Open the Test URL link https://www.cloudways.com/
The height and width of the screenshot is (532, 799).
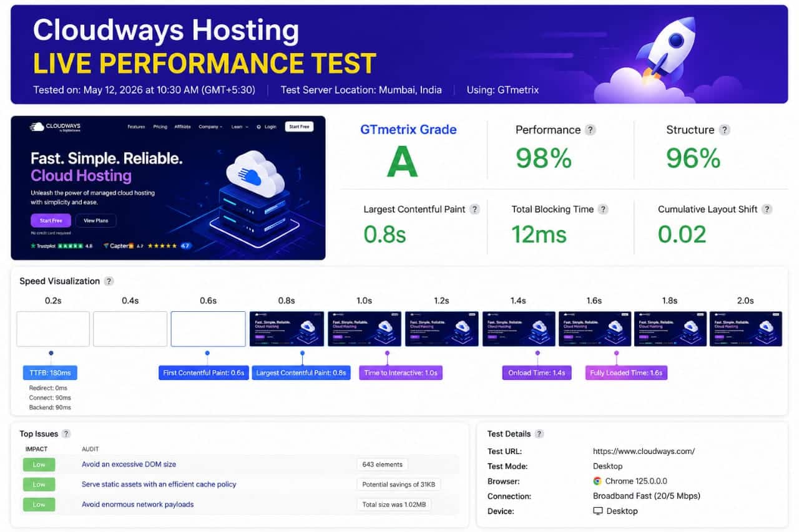[x=644, y=451]
